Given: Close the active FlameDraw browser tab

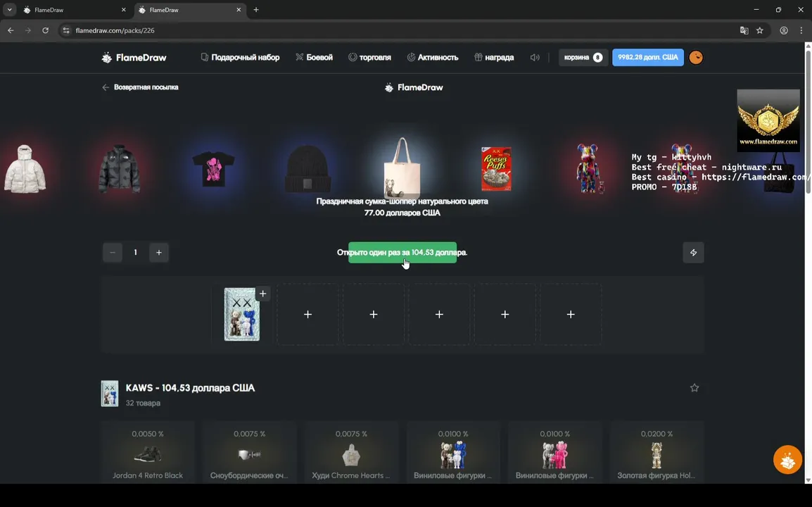Looking at the screenshot, I should (x=239, y=10).
